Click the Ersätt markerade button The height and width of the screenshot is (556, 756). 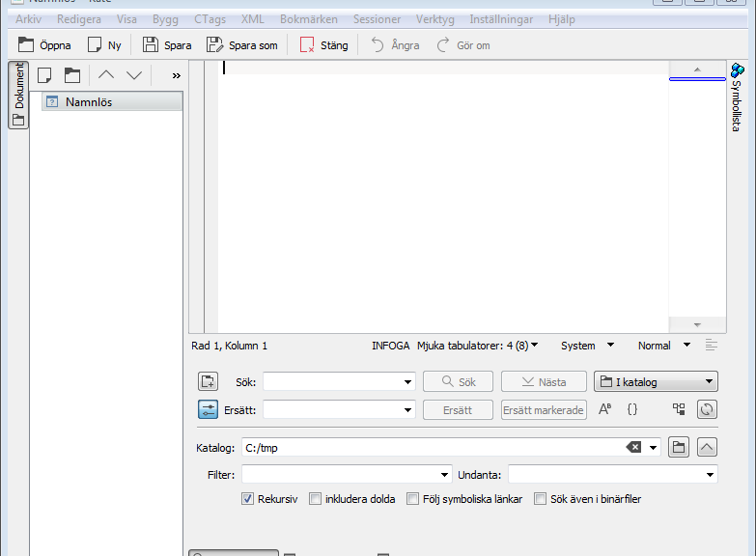point(544,410)
